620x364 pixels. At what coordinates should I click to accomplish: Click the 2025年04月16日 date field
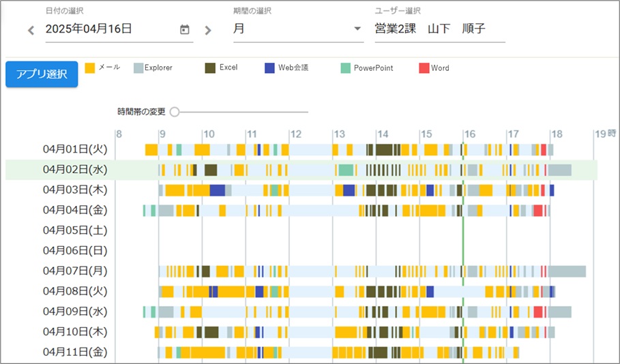coord(109,29)
